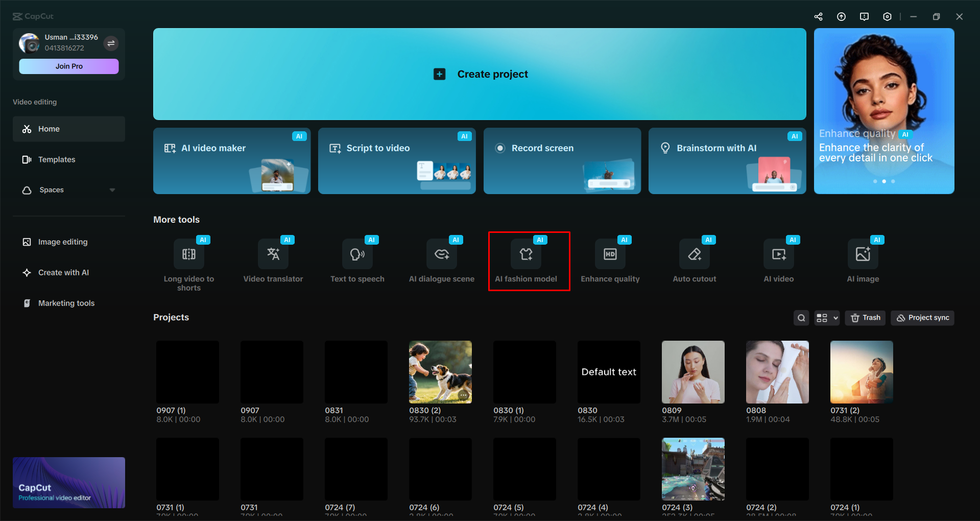Click the account ID 0413816272
The height and width of the screenshot is (521, 980).
64,48
